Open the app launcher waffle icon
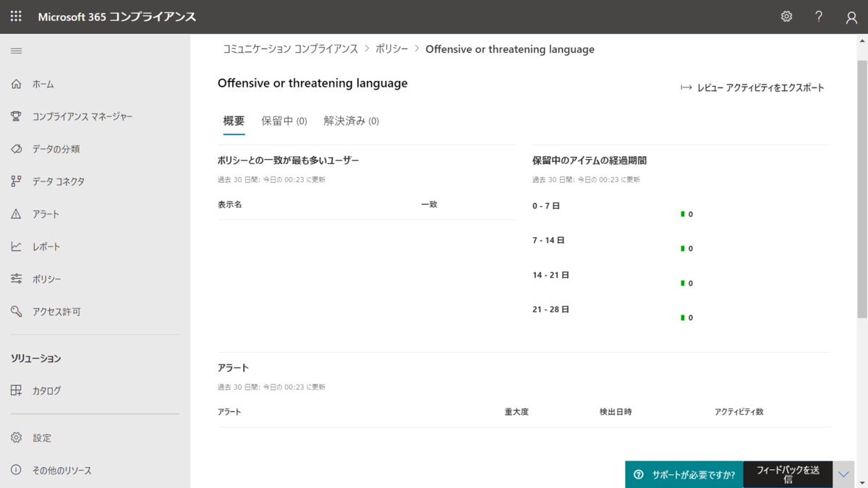The height and width of the screenshot is (488, 868). (16, 16)
